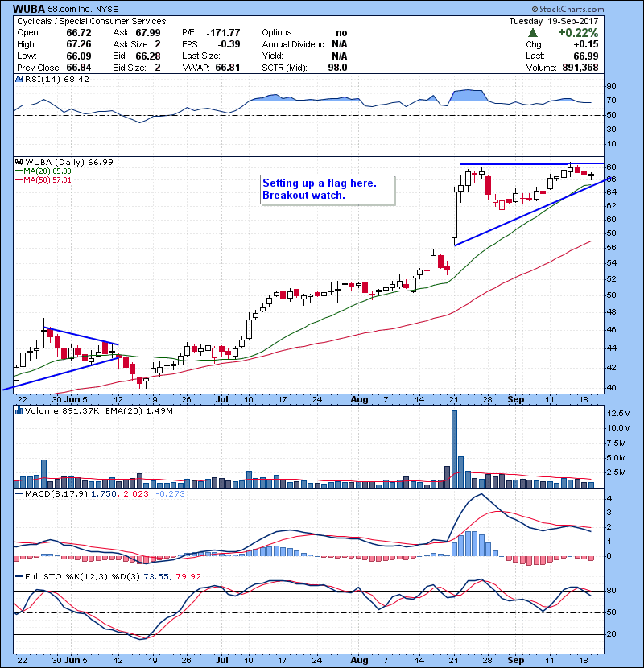Click the Prev Close value 66.84
The height and width of the screenshot is (668, 644).
pos(78,68)
